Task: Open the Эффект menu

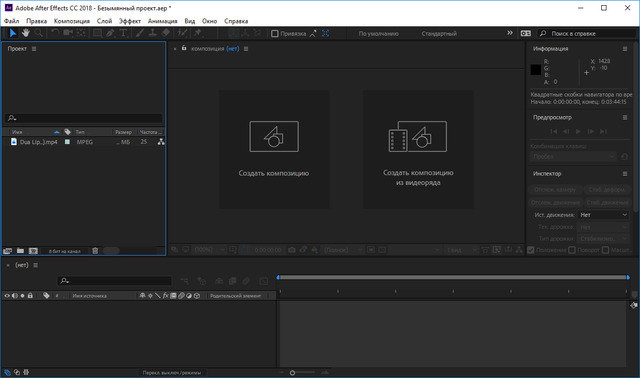Action: click(x=130, y=21)
